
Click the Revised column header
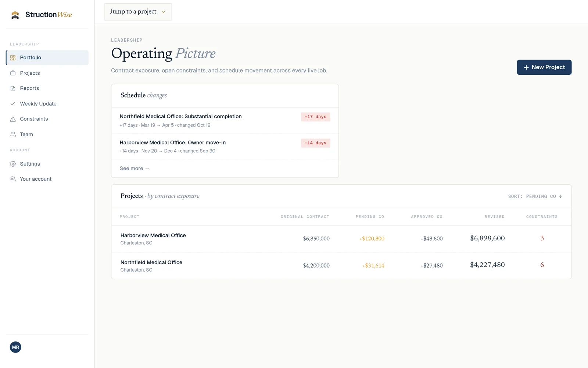(x=495, y=217)
